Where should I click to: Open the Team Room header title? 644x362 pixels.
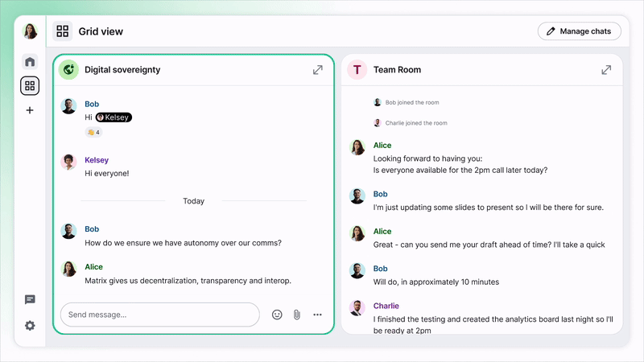click(397, 70)
